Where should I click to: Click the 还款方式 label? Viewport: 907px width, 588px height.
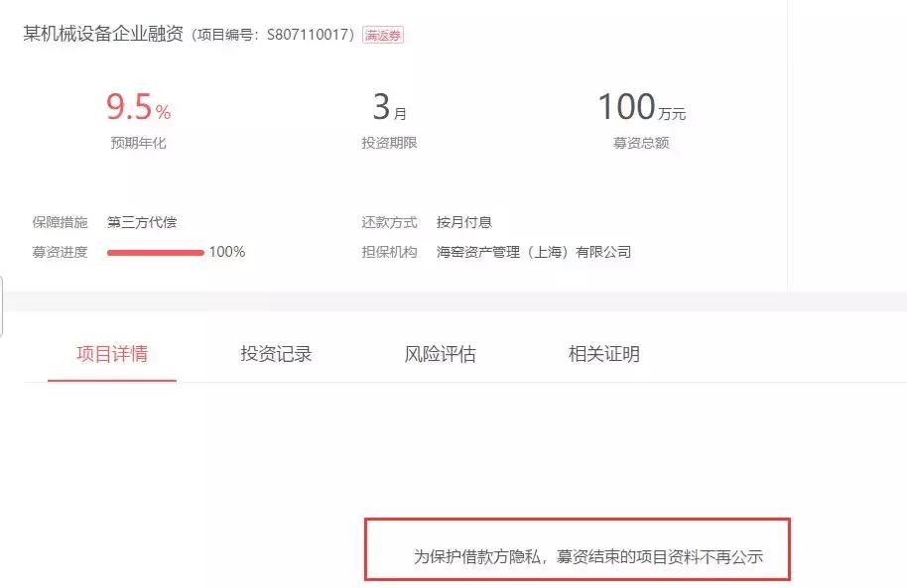[x=389, y=222]
